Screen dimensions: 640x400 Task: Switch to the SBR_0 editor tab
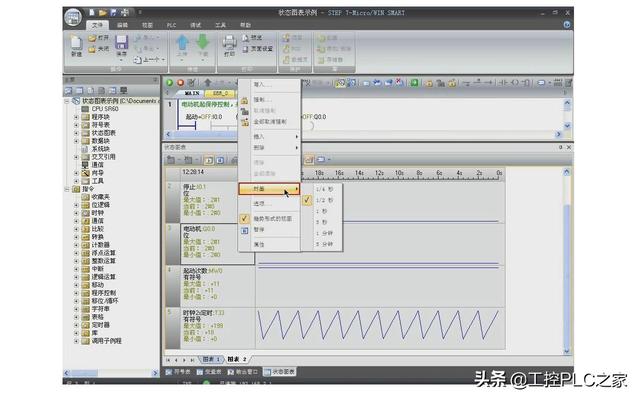[220, 93]
